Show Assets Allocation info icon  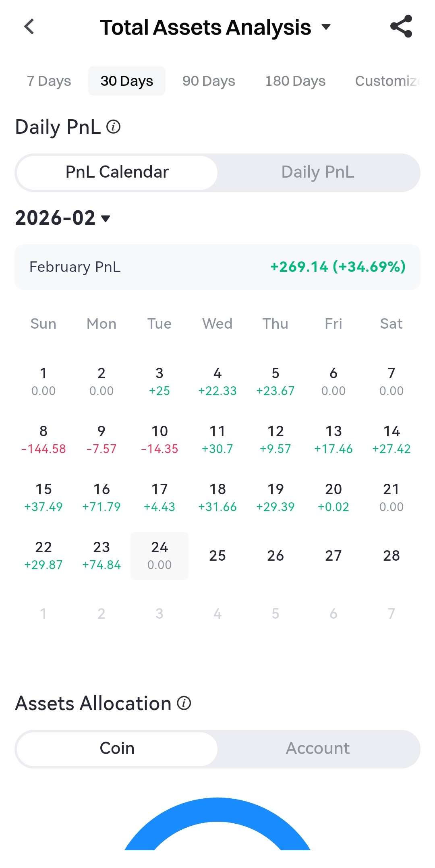[x=184, y=703]
